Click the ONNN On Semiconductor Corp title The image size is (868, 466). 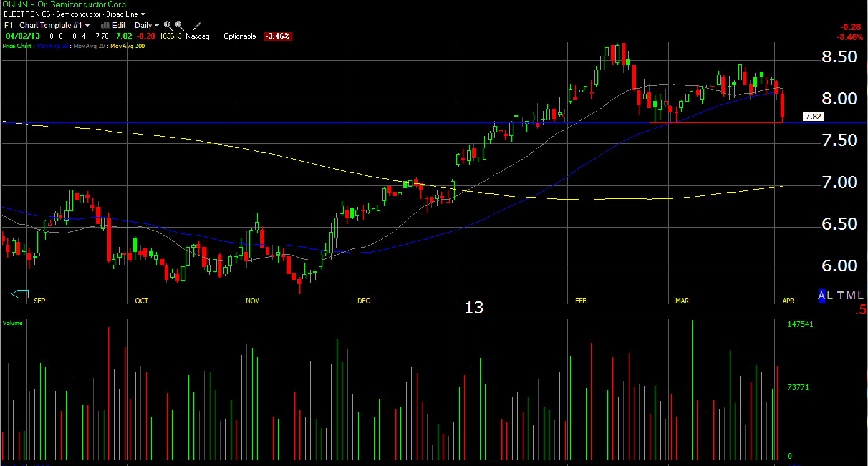point(64,4)
